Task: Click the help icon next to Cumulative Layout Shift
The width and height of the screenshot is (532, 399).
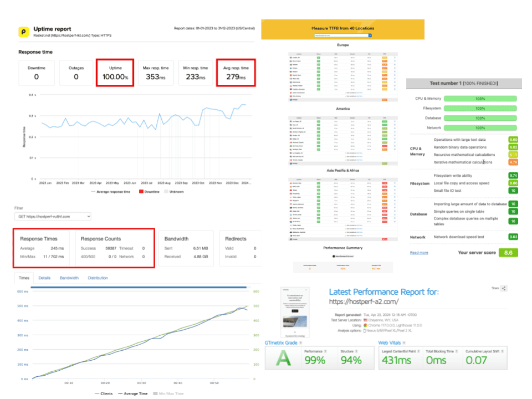Action: [503, 351]
